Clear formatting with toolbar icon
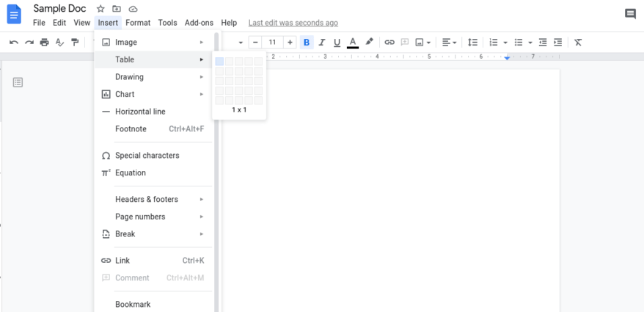 pyautogui.click(x=578, y=42)
